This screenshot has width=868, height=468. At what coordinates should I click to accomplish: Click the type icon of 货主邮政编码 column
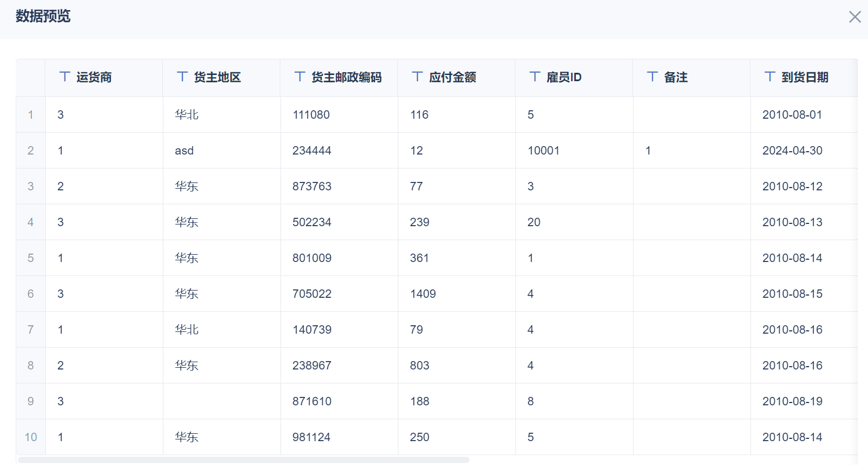click(x=300, y=77)
